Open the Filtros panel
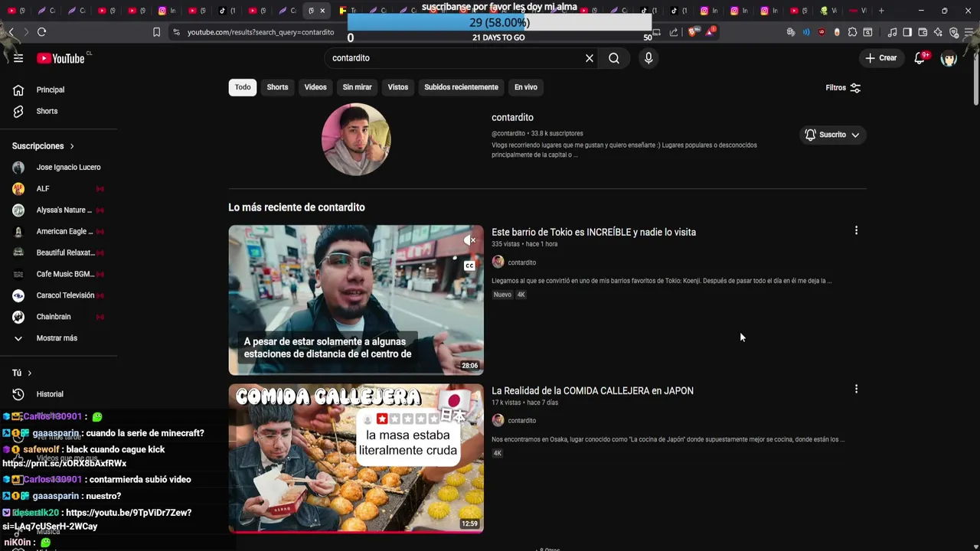 pos(843,88)
